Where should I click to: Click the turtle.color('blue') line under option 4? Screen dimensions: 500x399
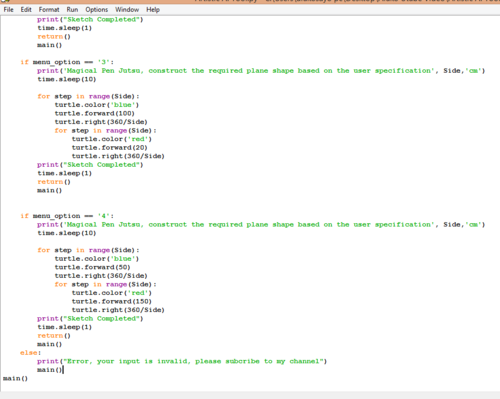coord(97,259)
